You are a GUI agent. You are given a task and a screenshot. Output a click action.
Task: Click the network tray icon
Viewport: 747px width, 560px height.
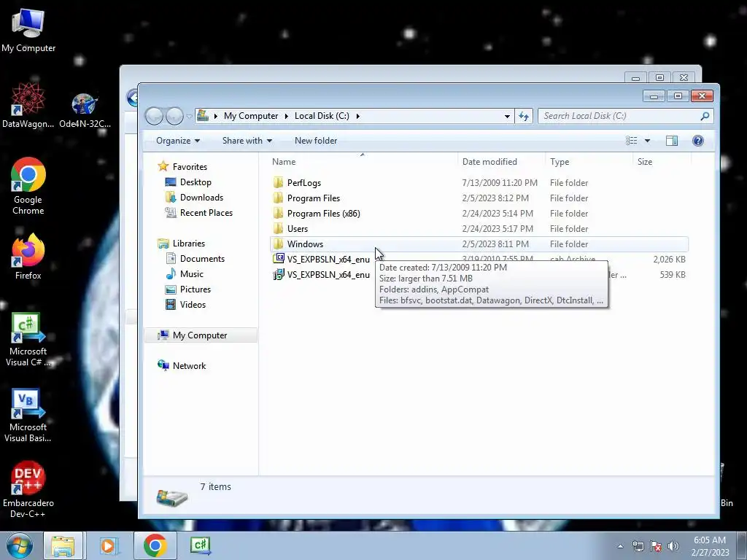click(638, 546)
